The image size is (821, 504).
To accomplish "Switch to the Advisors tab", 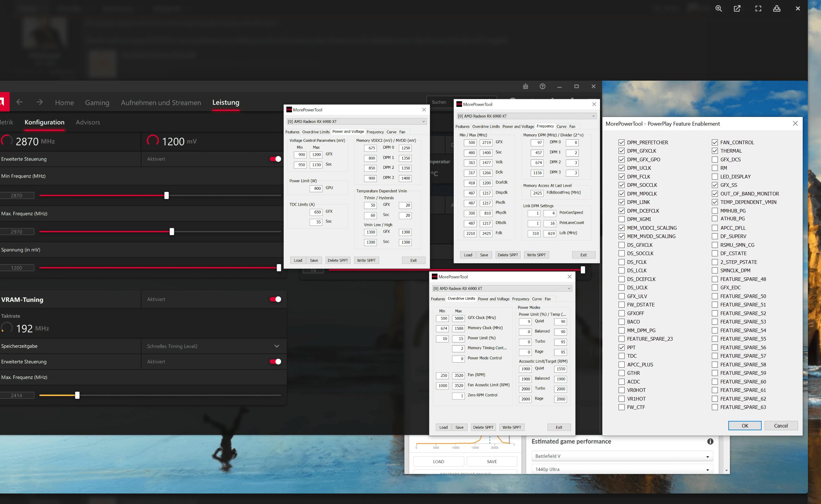I will pos(88,122).
